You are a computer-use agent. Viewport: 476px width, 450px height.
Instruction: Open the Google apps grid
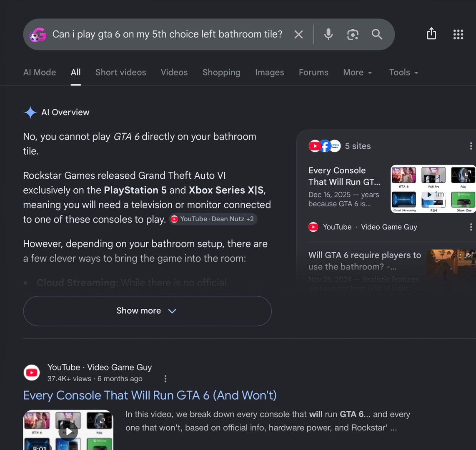click(458, 34)
